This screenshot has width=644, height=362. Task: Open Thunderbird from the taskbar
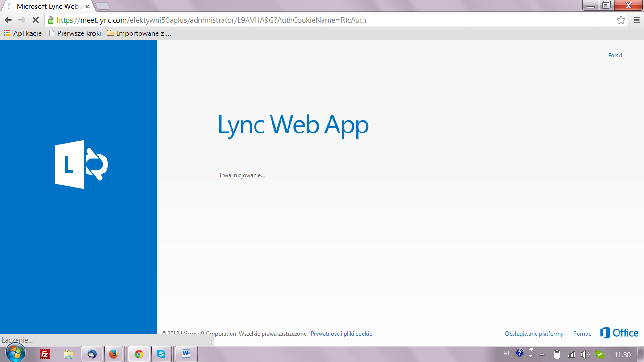click(92, 354)
